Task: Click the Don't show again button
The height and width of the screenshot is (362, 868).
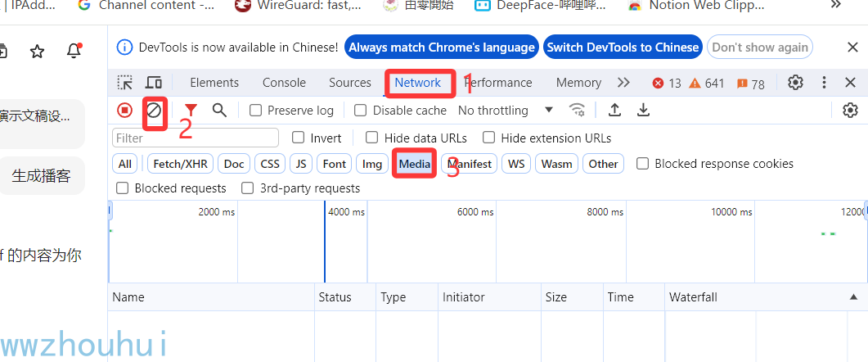Action: click(x=759, y=48)
